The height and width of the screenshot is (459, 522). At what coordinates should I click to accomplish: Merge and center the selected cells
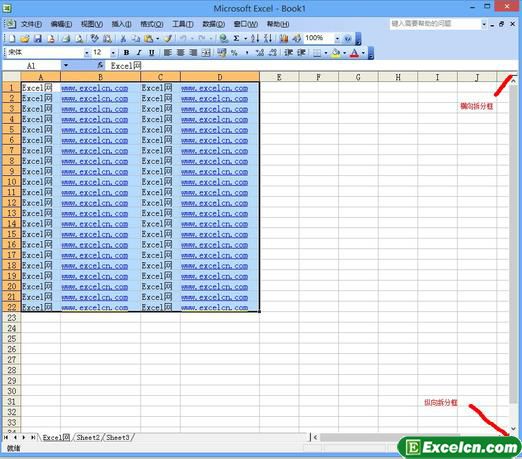(206, 53)
